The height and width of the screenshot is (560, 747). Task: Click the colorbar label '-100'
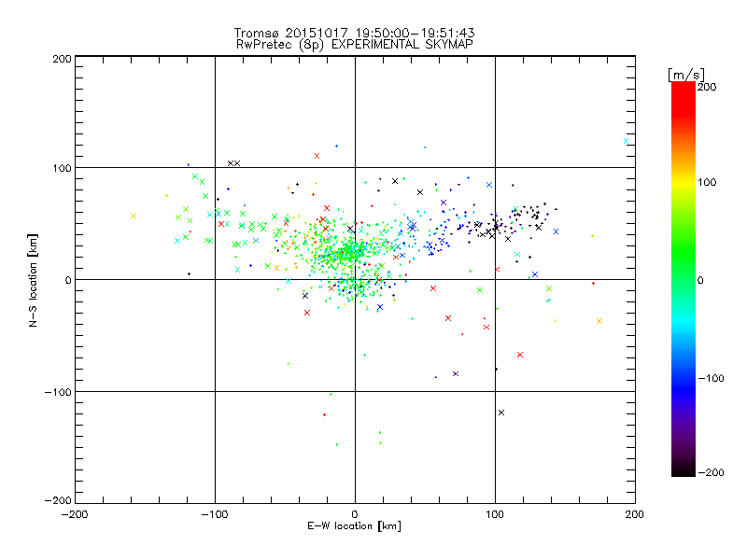point(711,379)
